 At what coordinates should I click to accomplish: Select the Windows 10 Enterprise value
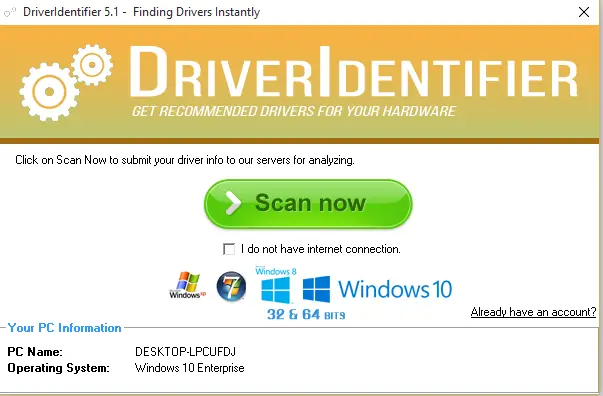(190, 368)
